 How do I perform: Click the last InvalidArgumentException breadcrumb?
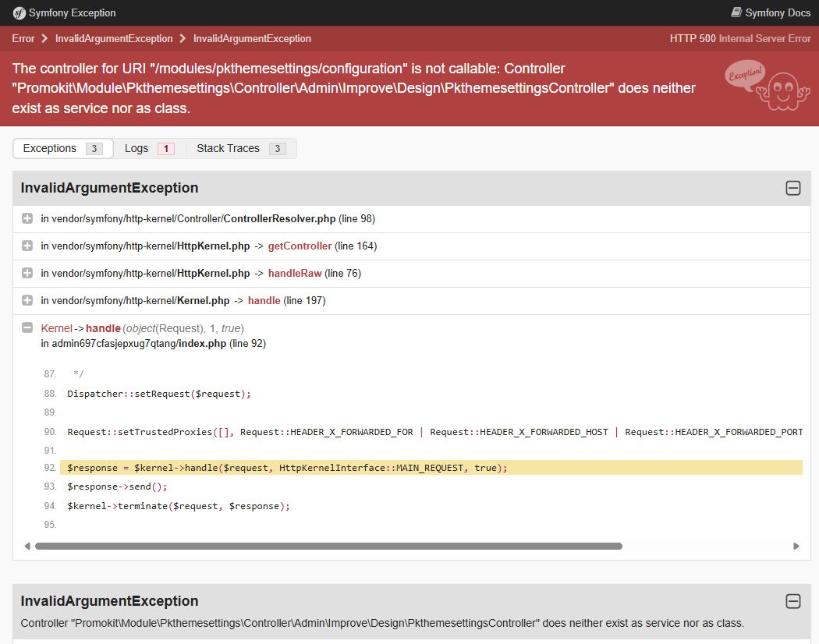click(252, 39)
